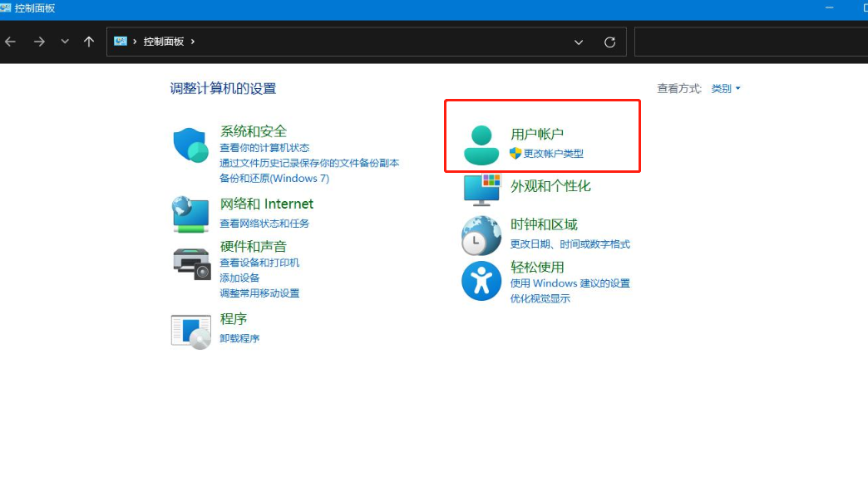868x482 pixels.
Task: Click the User Accounts person icon
Action: point(481,145)
